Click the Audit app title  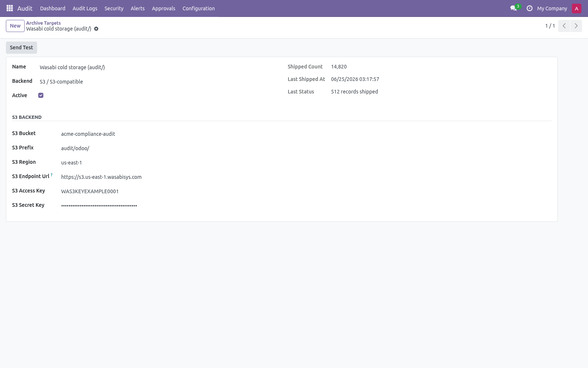[25, 8]
